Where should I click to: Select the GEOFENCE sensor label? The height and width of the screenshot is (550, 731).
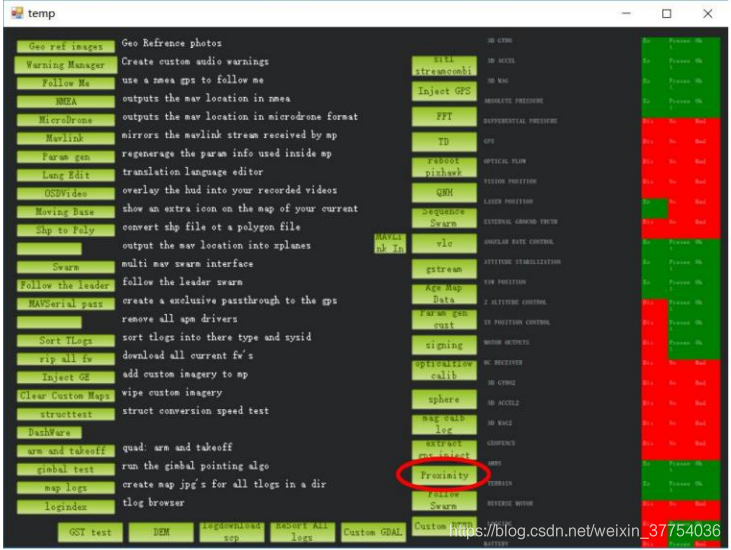click(x=501, y=443)
